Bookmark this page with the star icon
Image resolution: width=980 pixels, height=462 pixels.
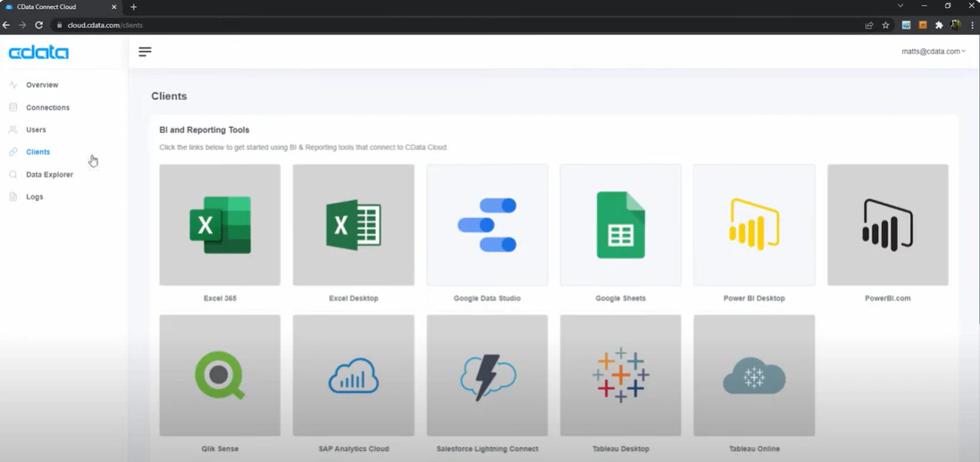(885, 25)
